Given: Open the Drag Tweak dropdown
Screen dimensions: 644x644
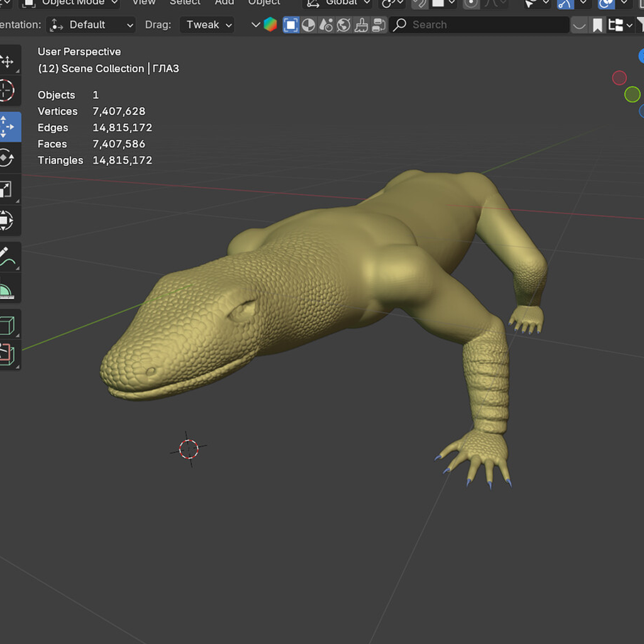Looking at the screenshot, I should pos(207,25).
